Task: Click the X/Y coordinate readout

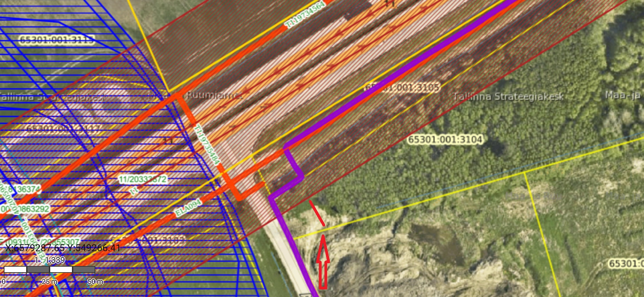Action: click(x=63, y=248)
